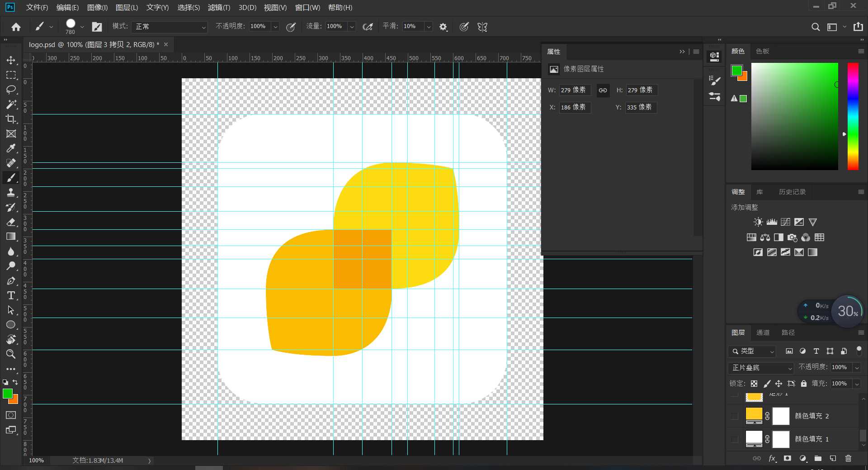Toggle symmetry paint butterfly icon
The height and width of the screenshot is (470, 868).
(x=482, y=27)
